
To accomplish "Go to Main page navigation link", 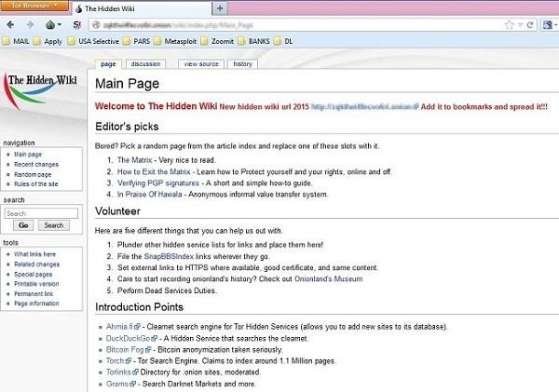I will [28, 155].
